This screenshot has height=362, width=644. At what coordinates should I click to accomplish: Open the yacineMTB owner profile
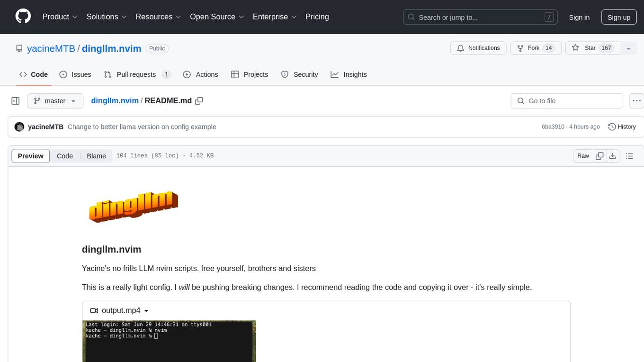tap(51, 48)
